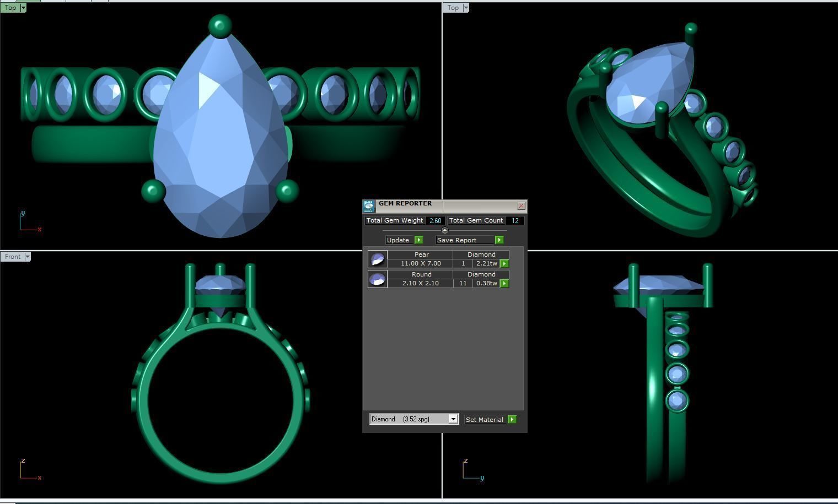Click the green arrow in the Pear row
Screen dimensions: 838x504
click(504, 264)
